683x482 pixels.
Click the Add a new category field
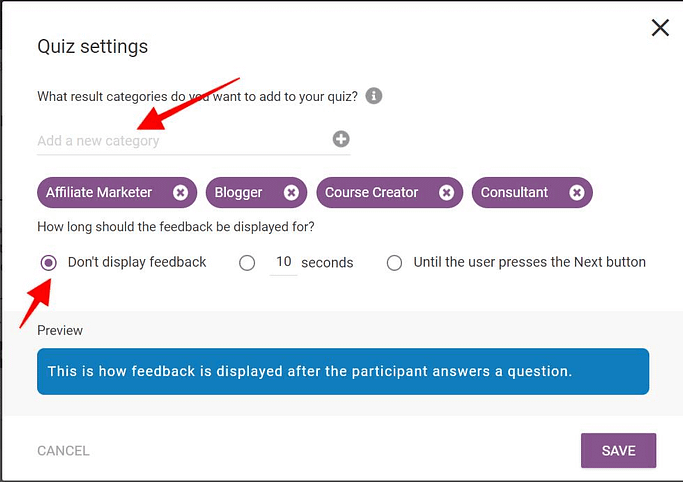click(x=183, y=141)
